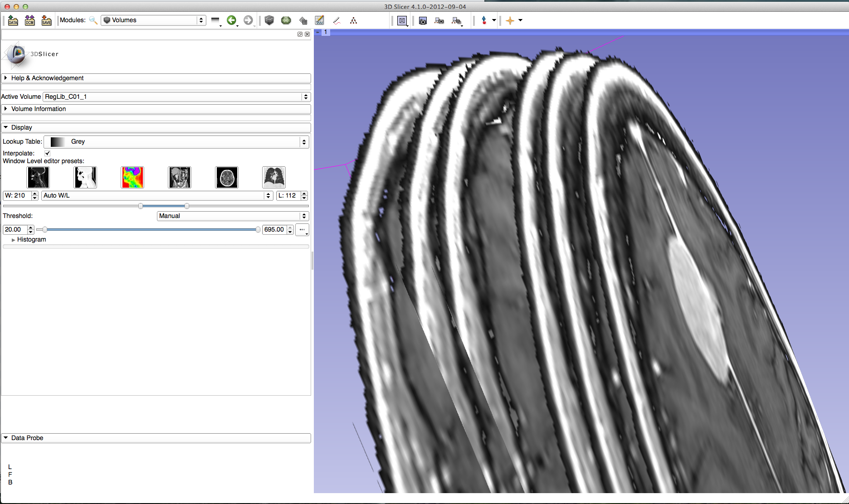The image size is (849, 504).
Task: Open the Lookup Table Grey dropdown
Action: click(x=176, y=142)
